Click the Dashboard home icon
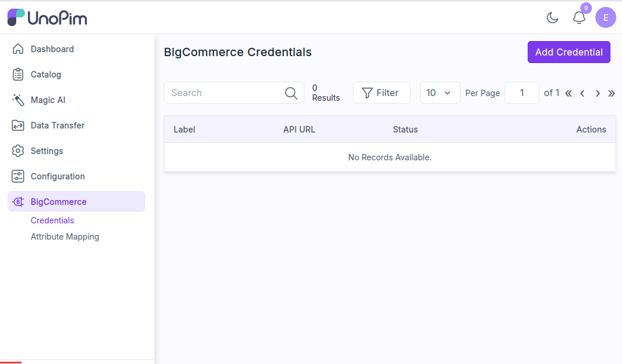622x364 pixels. 18,49
